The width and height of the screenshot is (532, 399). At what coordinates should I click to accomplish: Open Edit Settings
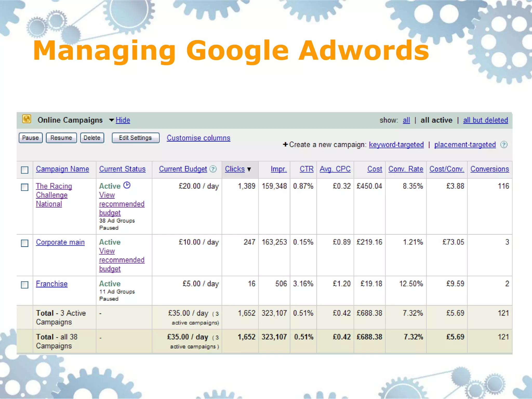coord(135,138)
